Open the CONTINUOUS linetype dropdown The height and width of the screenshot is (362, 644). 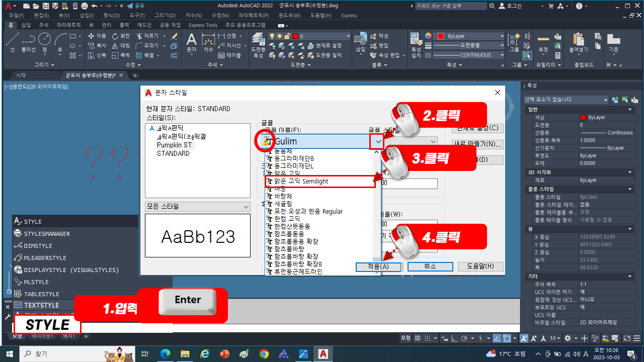[x=469, y=55]
